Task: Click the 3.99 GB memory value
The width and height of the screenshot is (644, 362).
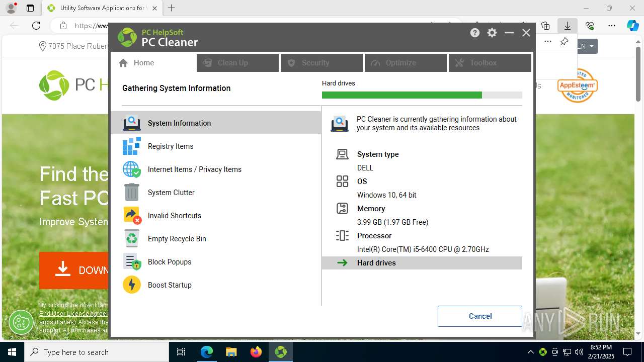Action: pyautogui.click(x=393, y=222)
